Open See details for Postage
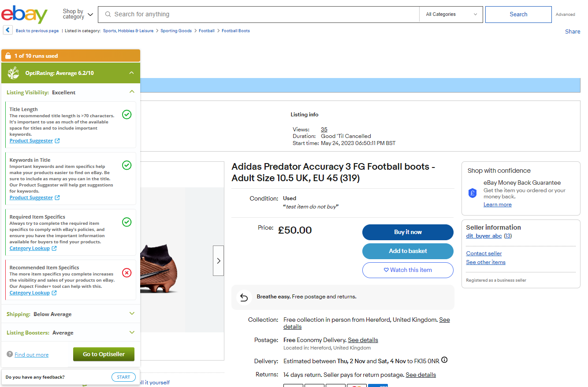 point(363,340)
